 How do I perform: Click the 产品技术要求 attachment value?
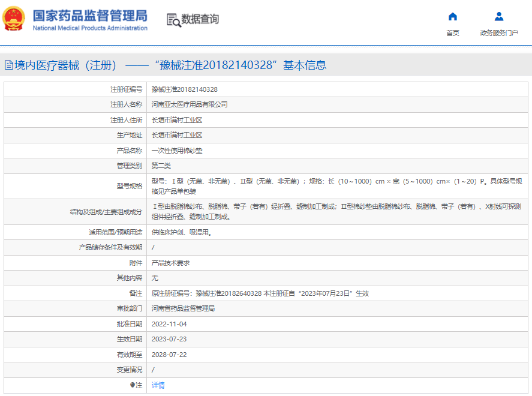171,263
